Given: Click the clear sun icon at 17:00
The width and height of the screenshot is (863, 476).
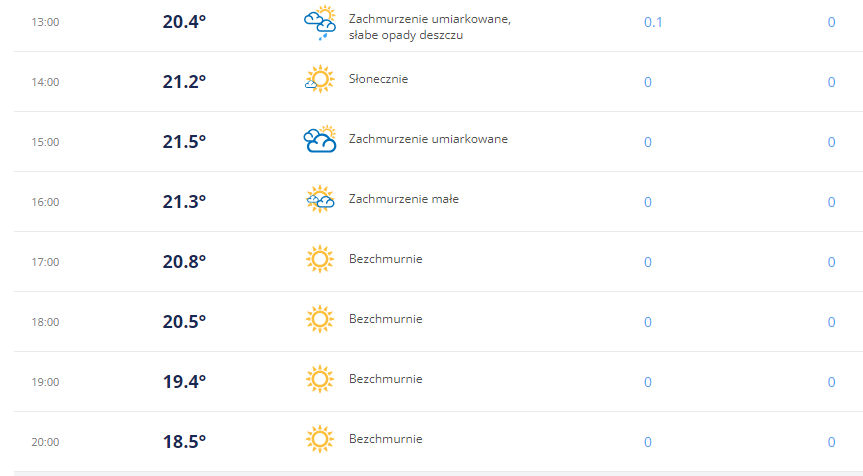Looking at the screenshot, I should tap(320, 259).
